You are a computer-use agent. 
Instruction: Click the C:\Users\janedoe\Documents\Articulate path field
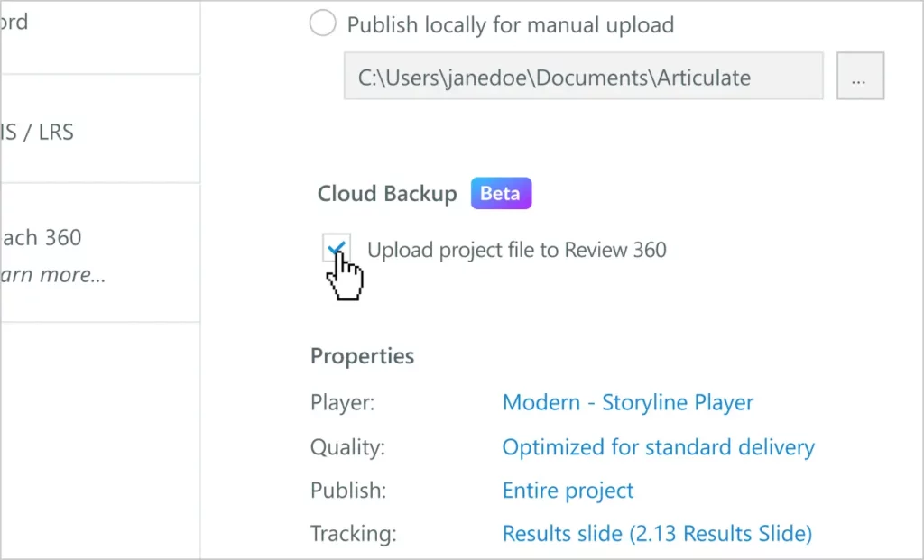(583, 78)
